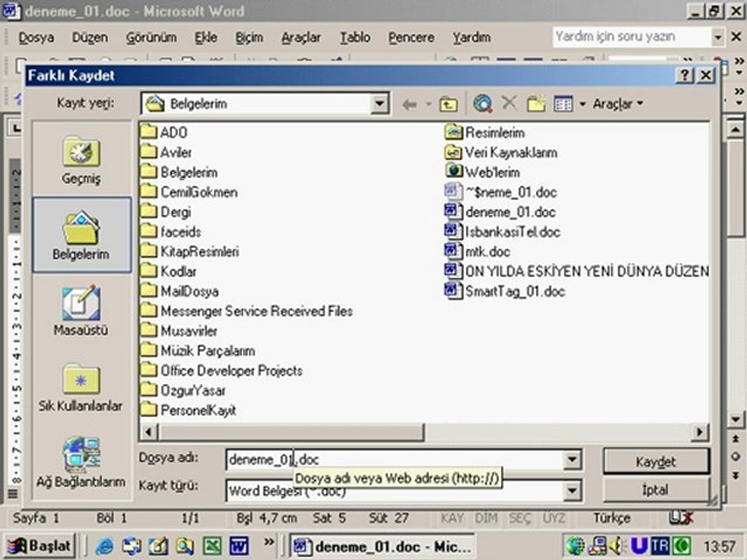Click the Search the Web icon
Viewport: 747px width, 560px height.
pos(482,103)
